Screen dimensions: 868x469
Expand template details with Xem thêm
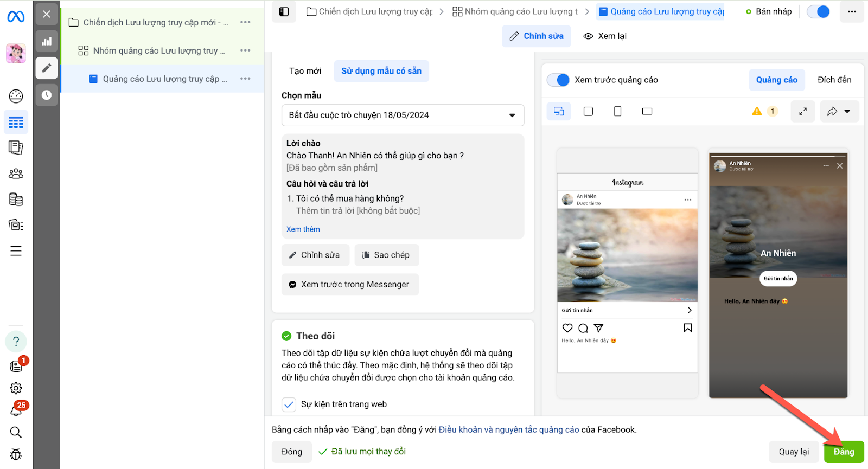(303, 229)
